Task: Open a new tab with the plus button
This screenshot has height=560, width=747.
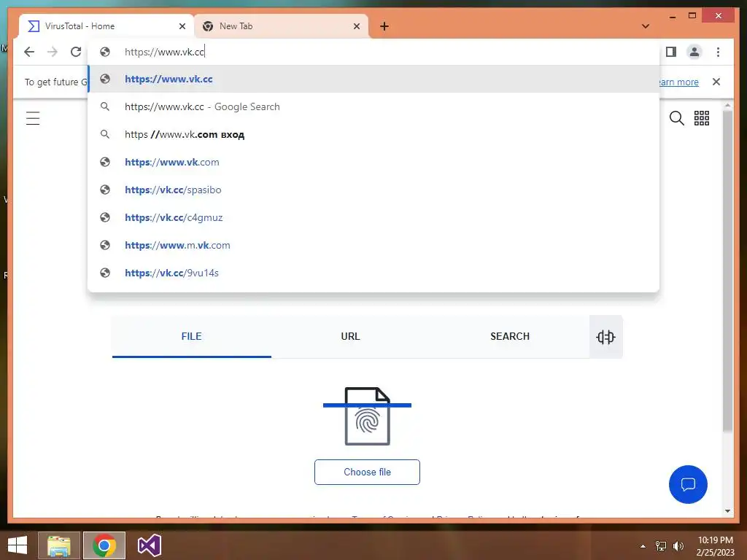Action: point(384,26)
